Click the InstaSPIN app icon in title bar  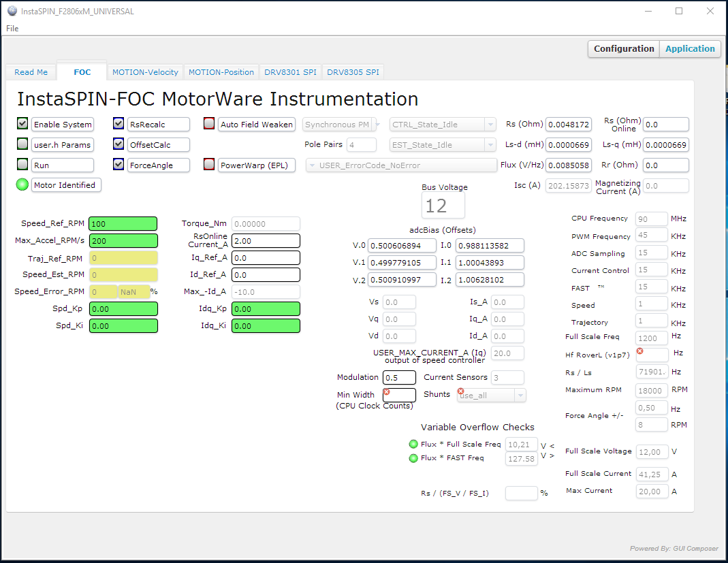[12, 11]
